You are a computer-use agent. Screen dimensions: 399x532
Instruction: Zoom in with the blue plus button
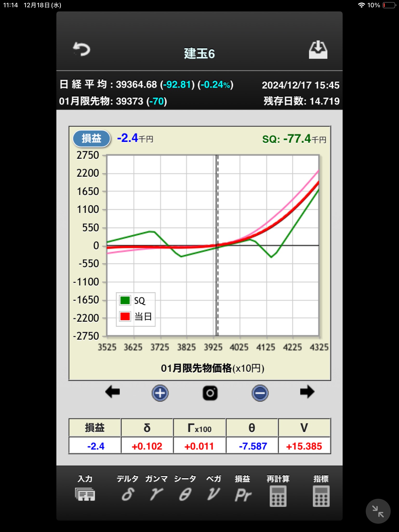pos(160,393)
